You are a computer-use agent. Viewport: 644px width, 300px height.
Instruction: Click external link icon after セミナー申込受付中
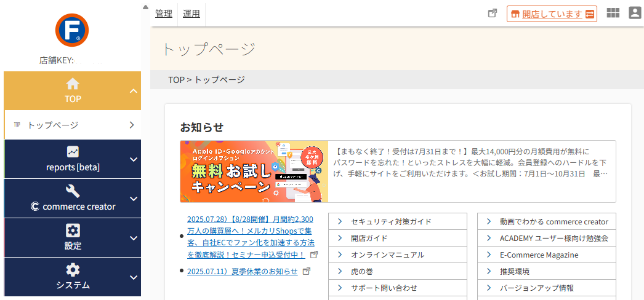coord(314,255)
